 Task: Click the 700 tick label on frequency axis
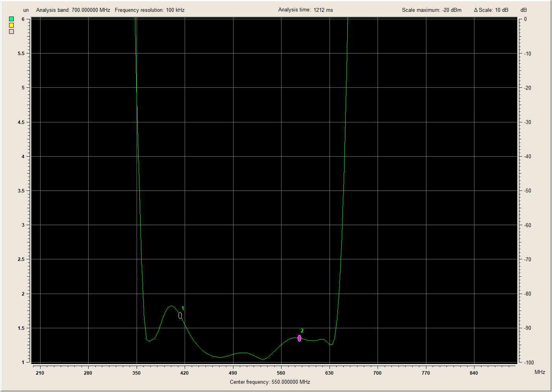pyautogui.click(x=377, y=373)
